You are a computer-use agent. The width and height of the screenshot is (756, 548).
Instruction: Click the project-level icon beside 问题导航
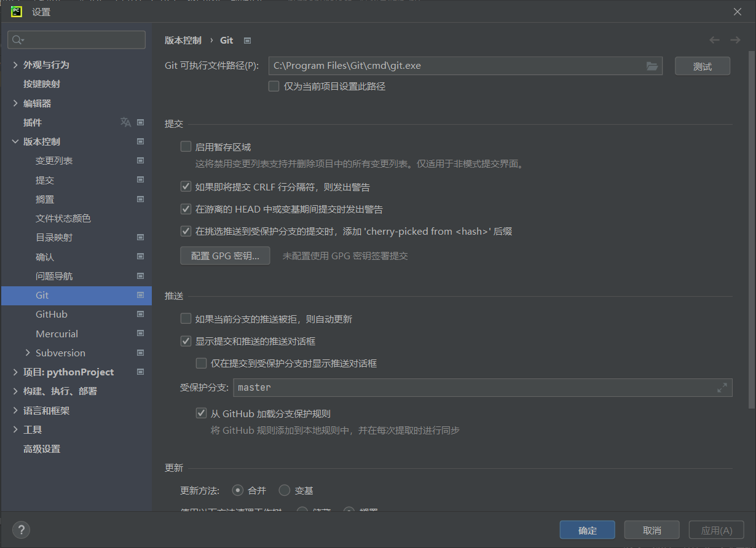coord(141,276)
